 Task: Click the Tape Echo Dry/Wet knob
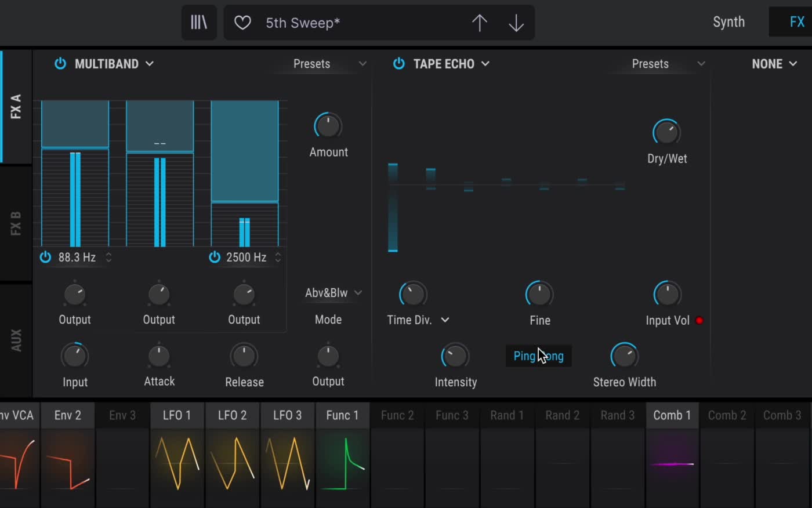[x=666, y=132]
